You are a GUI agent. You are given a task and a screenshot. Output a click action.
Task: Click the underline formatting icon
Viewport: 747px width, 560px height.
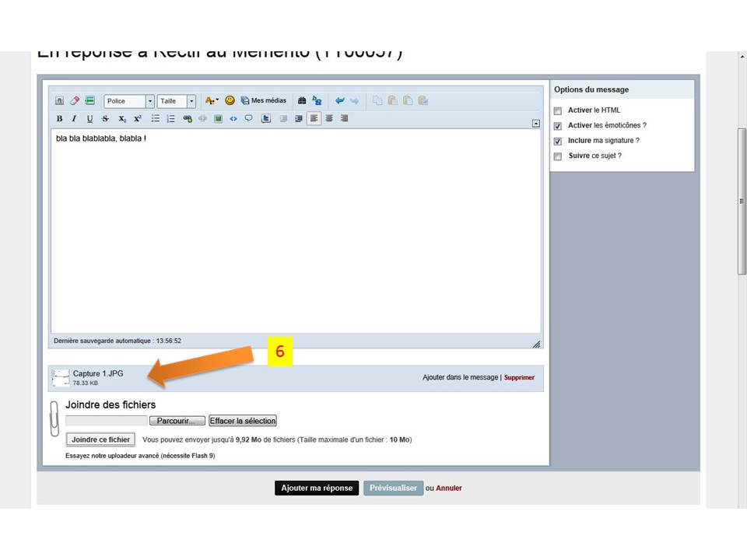(x=89, y=119)
